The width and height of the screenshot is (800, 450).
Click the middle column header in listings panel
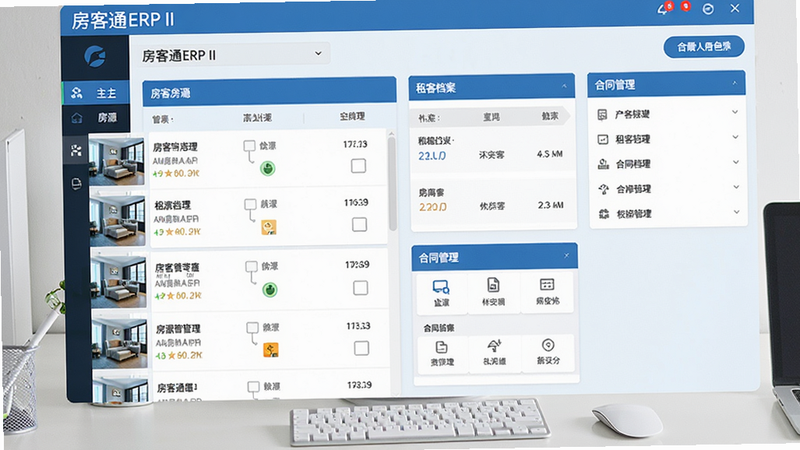[x=257, y=118]
